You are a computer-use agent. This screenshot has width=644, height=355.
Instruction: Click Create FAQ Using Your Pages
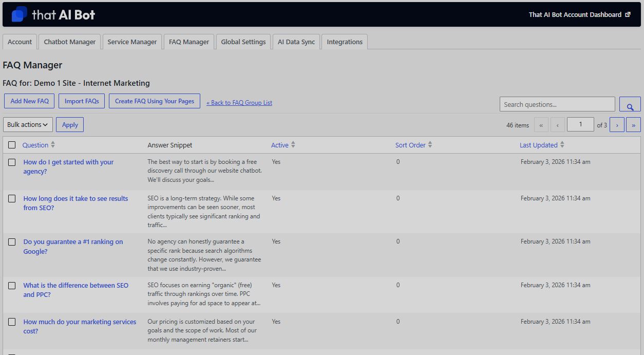[155, 101]
